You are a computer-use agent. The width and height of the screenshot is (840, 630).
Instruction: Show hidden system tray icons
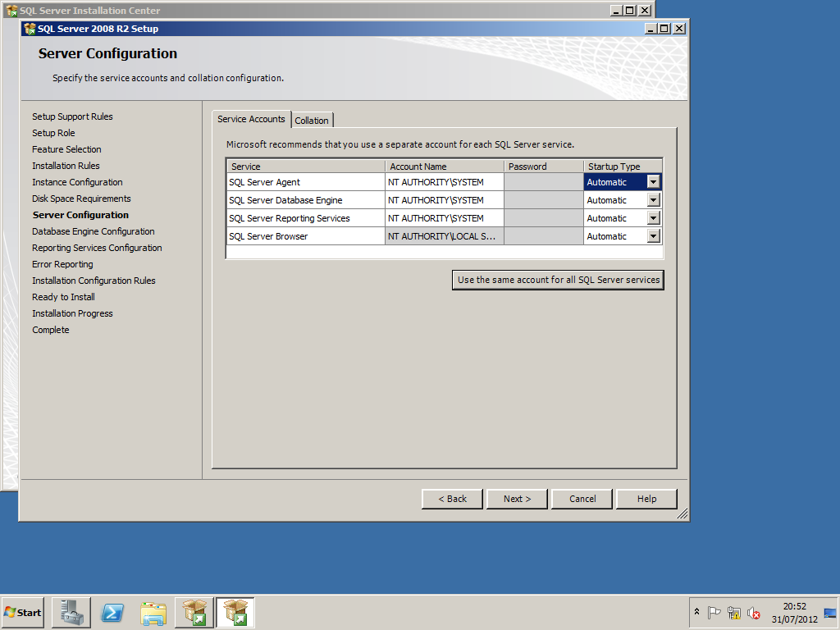point(696,612)
